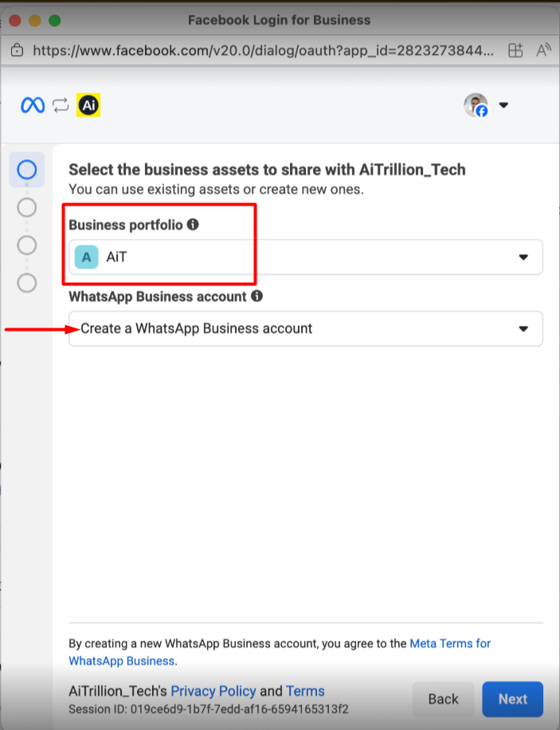Viewport: 560px width, 730px height.
Task: Select the fourth step circle in sidebar
Action: click(27, 282)
